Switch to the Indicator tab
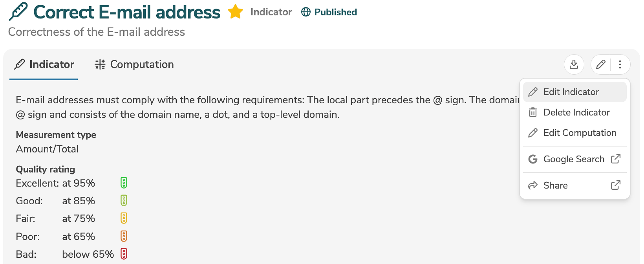The width and height of the screenshot is (644, 264). tap(44, 64)
